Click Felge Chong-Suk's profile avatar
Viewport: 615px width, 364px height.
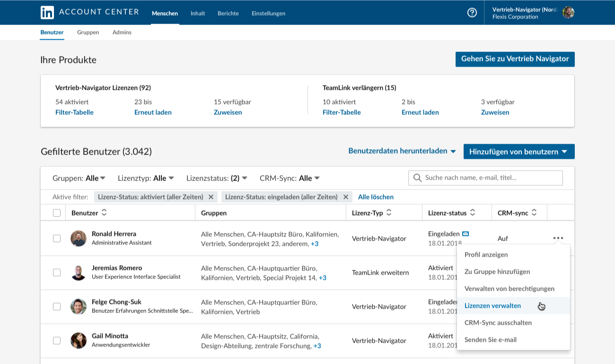[79, 306]
